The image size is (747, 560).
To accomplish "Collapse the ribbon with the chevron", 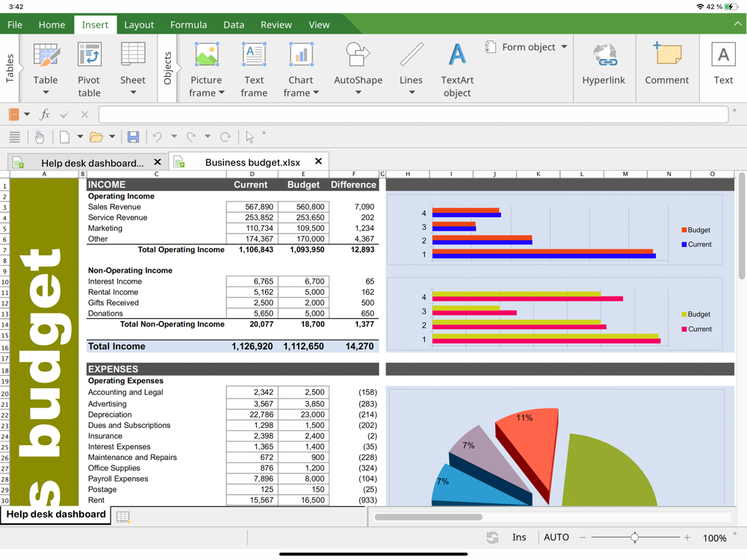I will (x=737, y=23).
